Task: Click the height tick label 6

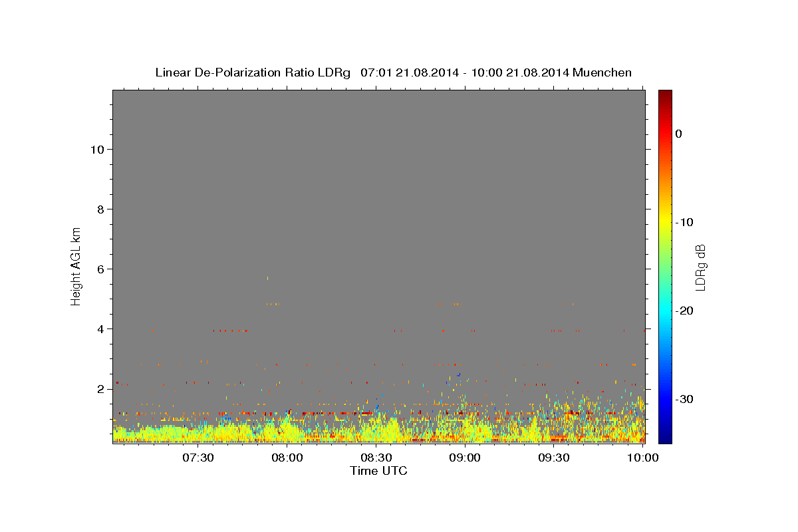Action: click(99, 269)
